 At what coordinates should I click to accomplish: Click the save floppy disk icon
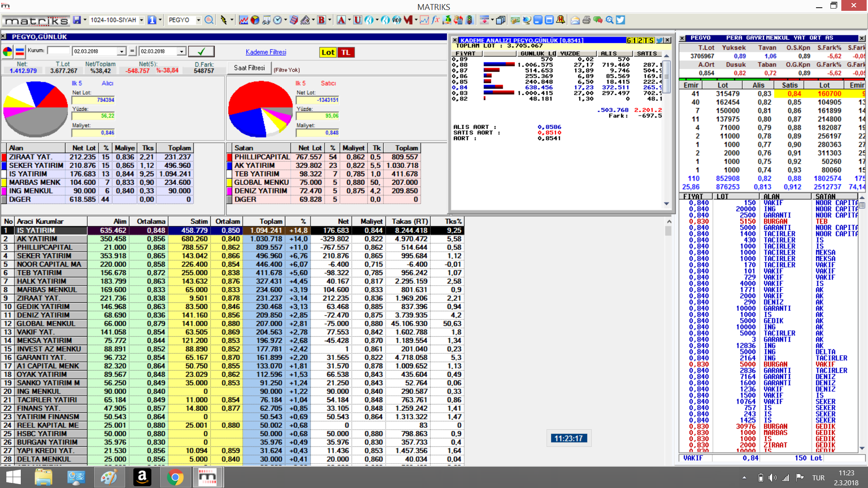[77, 20]
